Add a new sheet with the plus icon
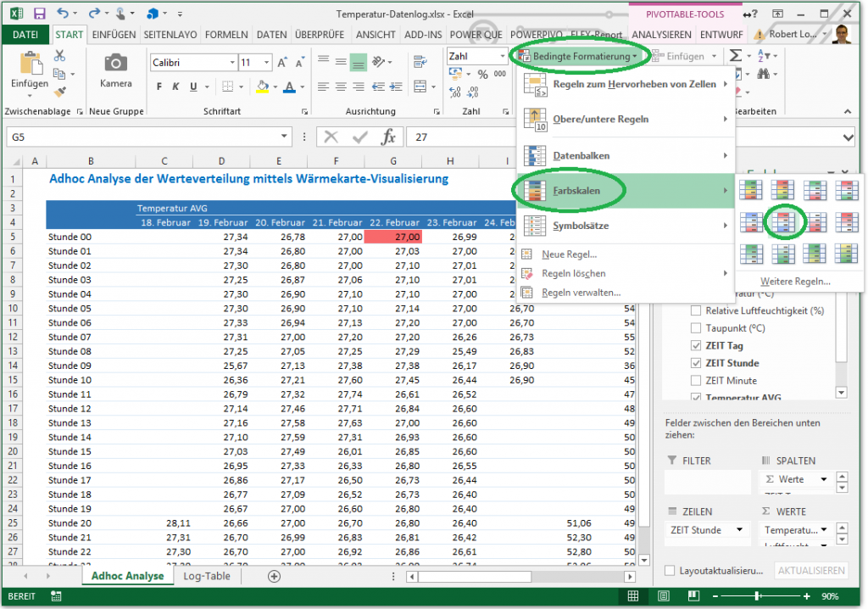The width and height of the screenshot is (868, 609). pyautogui.click(x=274, y=576)
